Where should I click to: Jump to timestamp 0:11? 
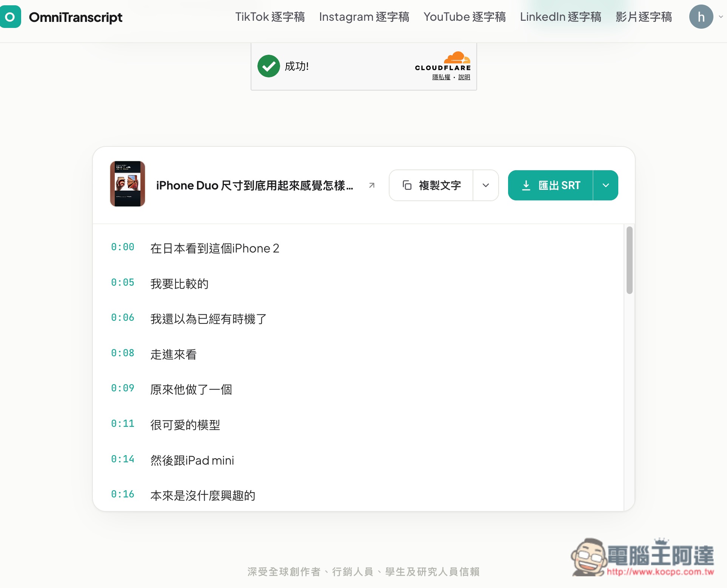click(123, 424)
